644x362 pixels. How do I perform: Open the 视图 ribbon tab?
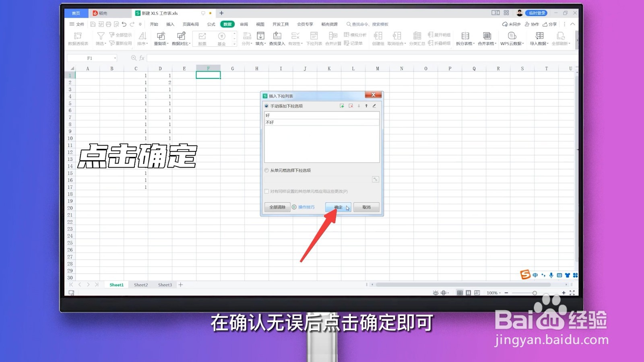(x=260, y=24)
